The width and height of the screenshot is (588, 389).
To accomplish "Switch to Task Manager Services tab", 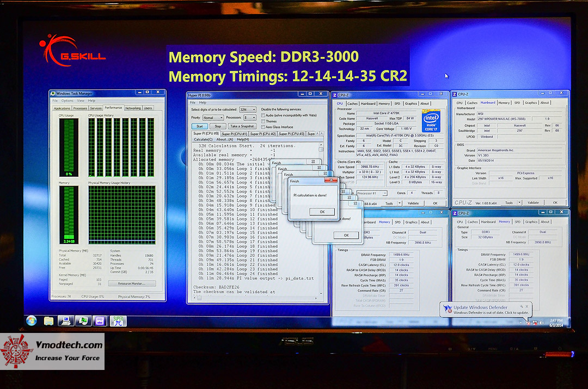I will [x=96, y=108].
